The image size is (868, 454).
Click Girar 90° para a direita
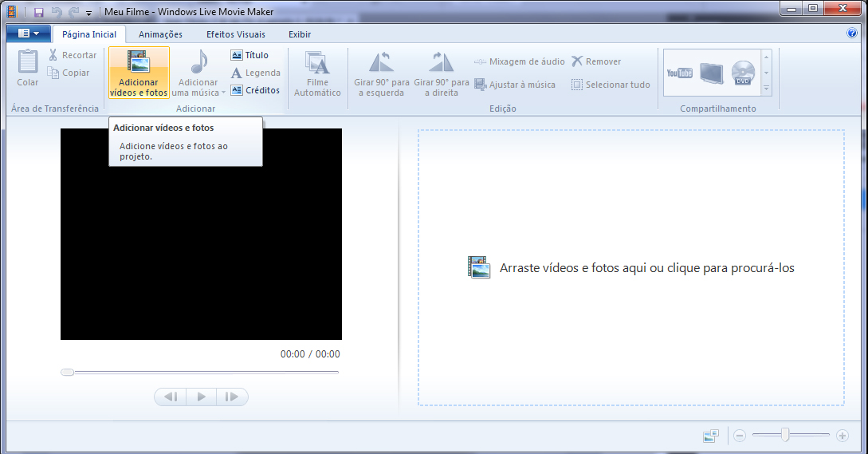[x=441, y=64]
